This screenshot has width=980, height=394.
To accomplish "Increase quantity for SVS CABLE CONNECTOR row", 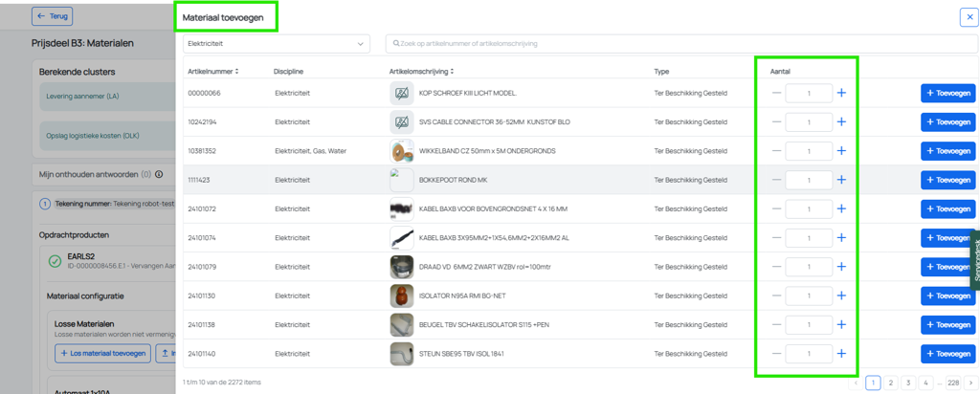I will pos(841,121).
